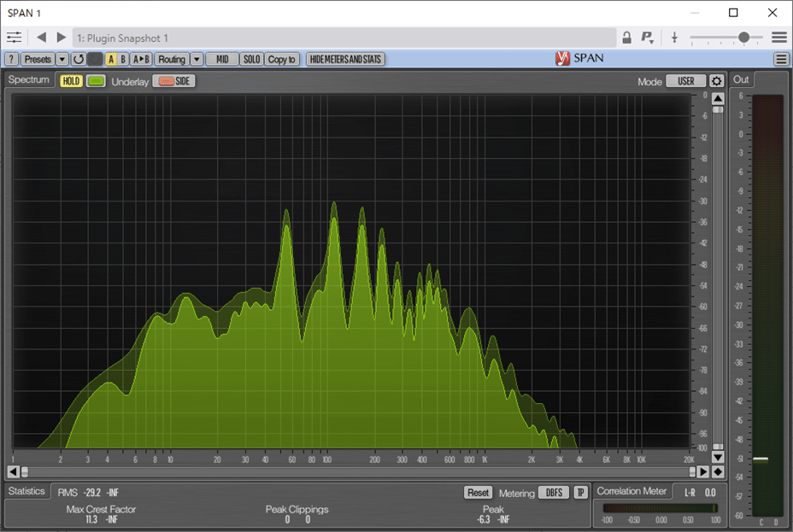Click the horizontal scroll left arrow
793x532 pixels.
coord(13,472)
